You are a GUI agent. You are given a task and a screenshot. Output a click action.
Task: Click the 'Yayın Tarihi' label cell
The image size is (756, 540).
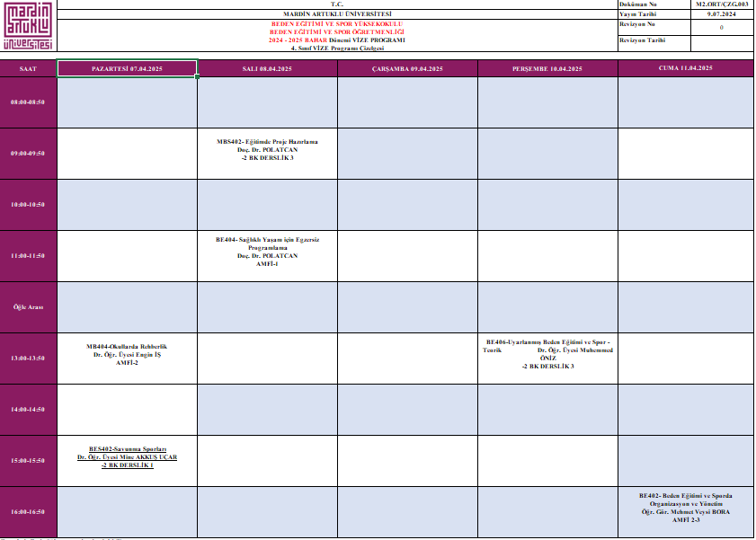coord(654,14)
